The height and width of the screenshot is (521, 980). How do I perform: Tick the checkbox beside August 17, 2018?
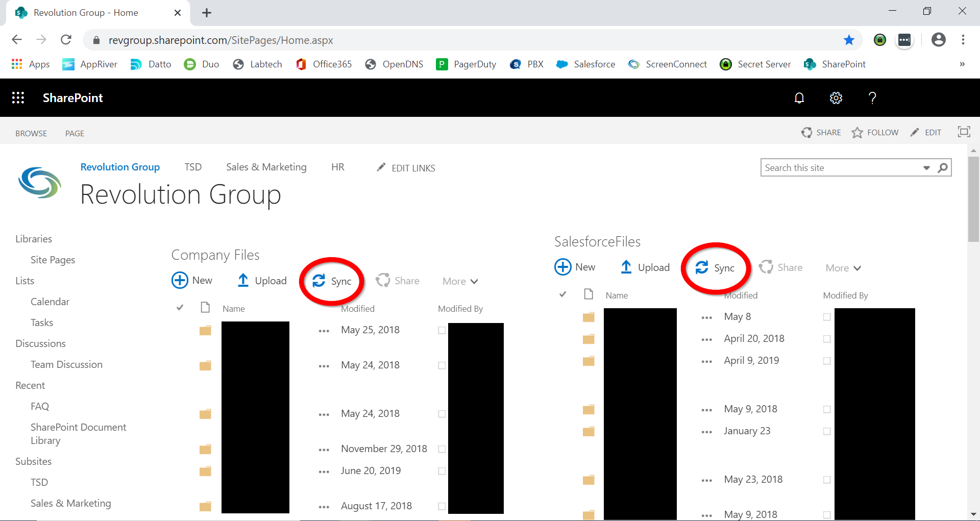point(442,506)
